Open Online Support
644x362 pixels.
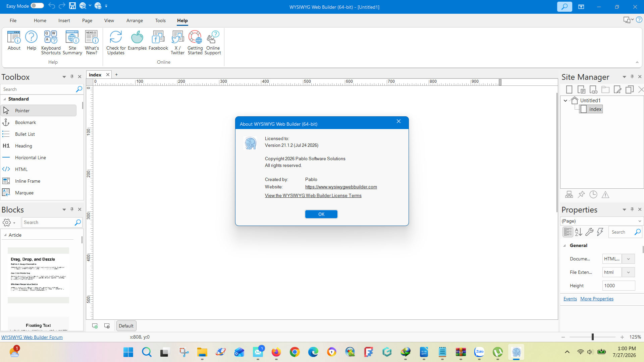click(x=213, y=43)
